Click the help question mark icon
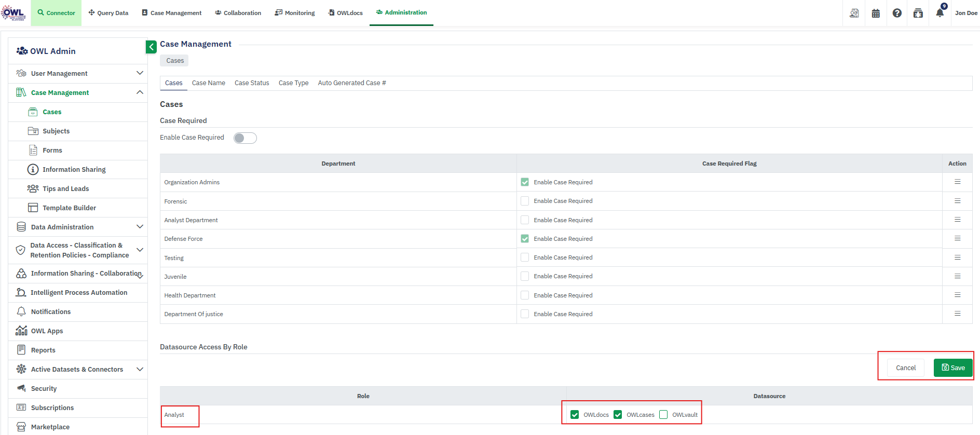980x435 pixels. click(897, 13)
